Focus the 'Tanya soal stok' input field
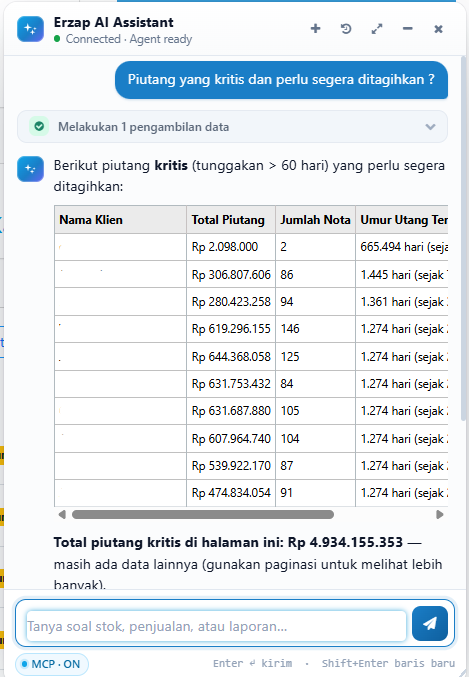The image size is (469, 677). coord(216,626)
